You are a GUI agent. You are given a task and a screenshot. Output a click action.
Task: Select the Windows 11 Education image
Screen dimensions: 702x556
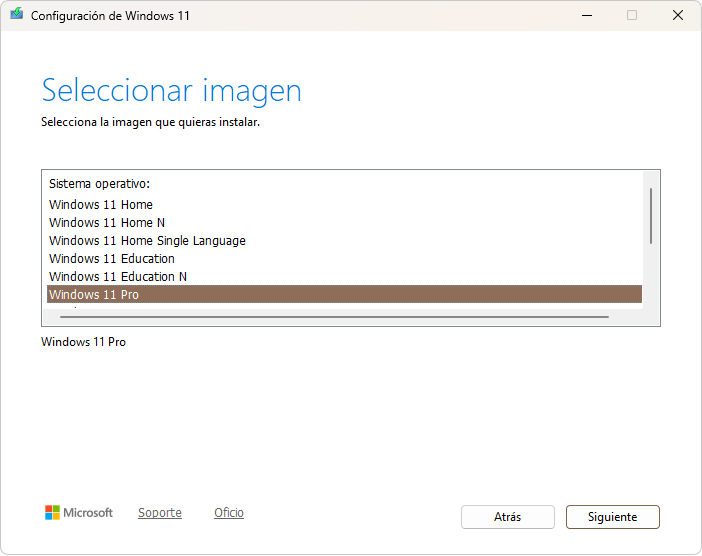pos(112,259)
